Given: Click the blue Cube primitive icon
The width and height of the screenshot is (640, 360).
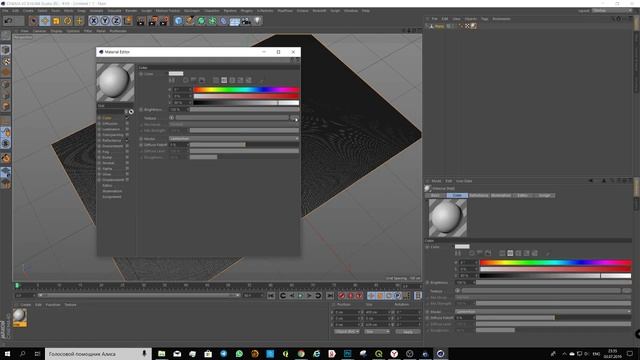Looking at the screenshot, I should point(178,21).
